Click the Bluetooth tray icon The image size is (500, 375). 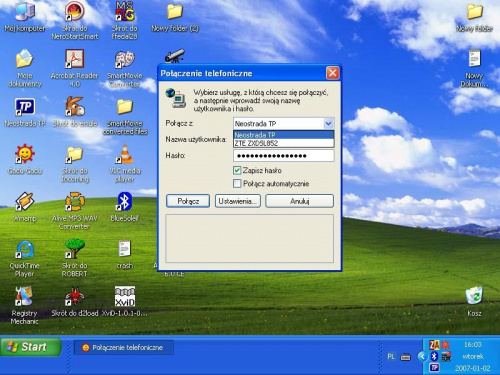click(x=434, y=356)
